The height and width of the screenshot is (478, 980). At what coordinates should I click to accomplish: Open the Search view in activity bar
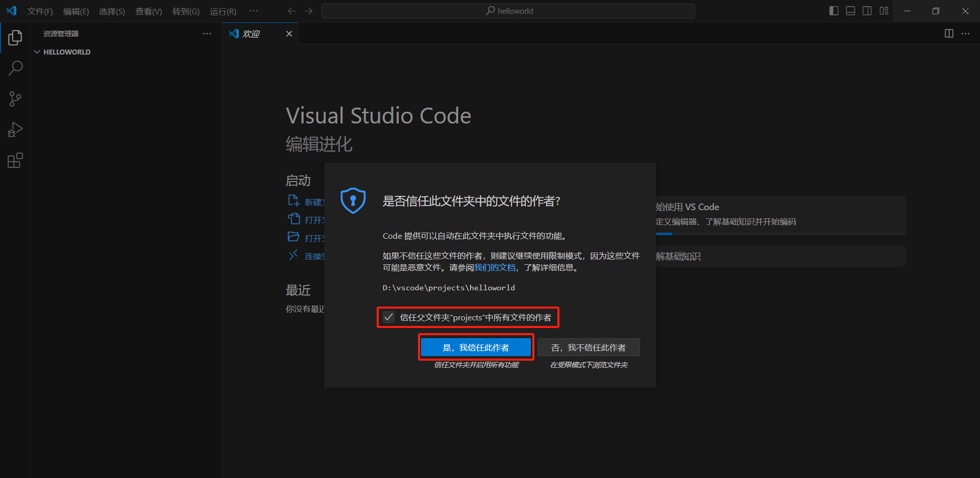[15, 68]
